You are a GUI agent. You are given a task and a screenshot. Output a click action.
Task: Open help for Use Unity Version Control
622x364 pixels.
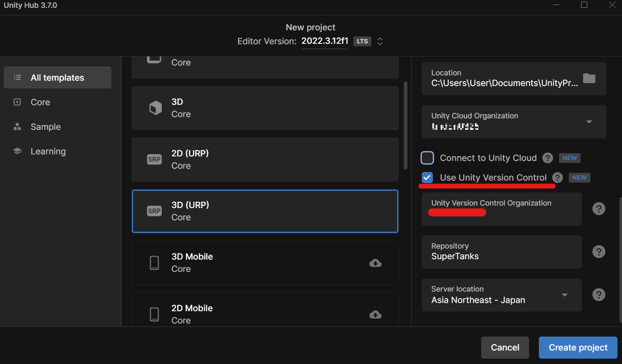(x=557, y=178)
